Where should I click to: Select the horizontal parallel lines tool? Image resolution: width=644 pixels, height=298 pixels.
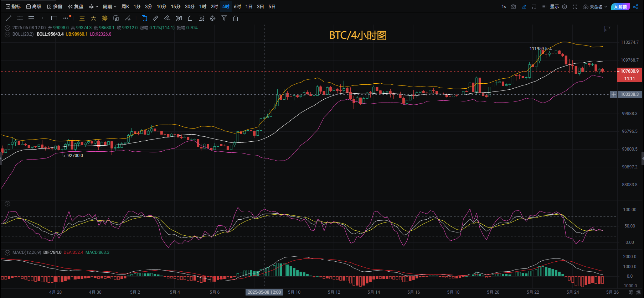[x=20, y=18]
